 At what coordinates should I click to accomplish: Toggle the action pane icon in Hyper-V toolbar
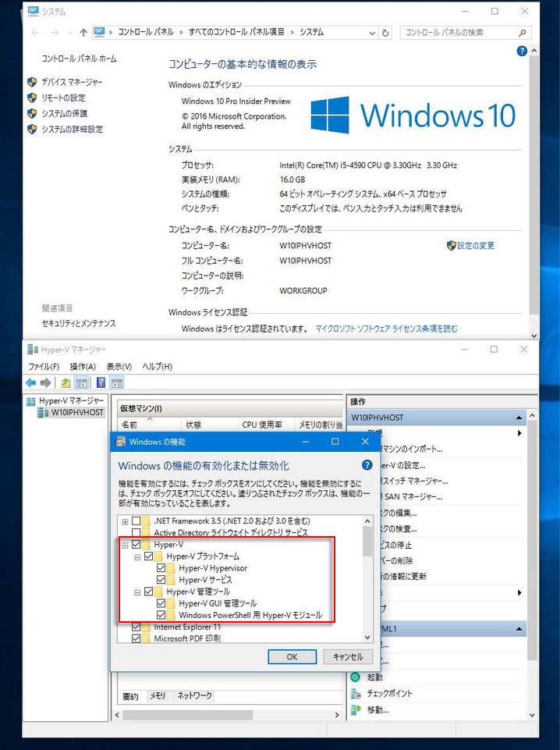(x=117, y=382)
